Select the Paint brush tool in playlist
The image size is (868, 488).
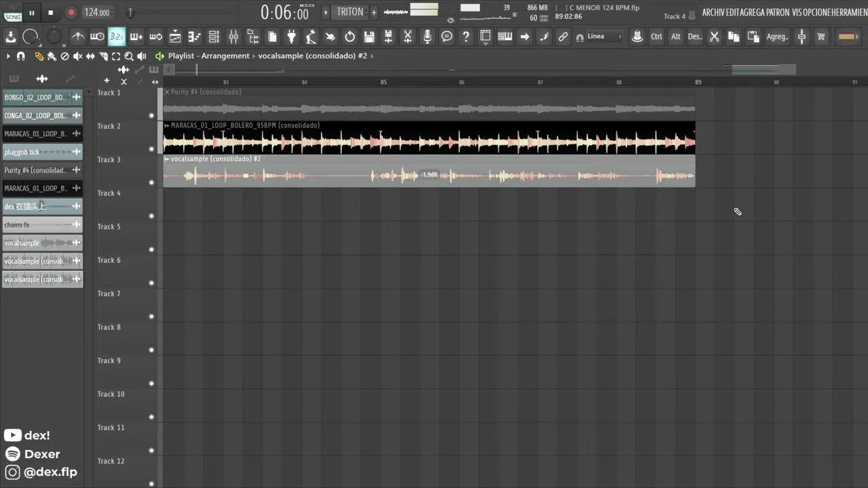(x=52, y=56)
